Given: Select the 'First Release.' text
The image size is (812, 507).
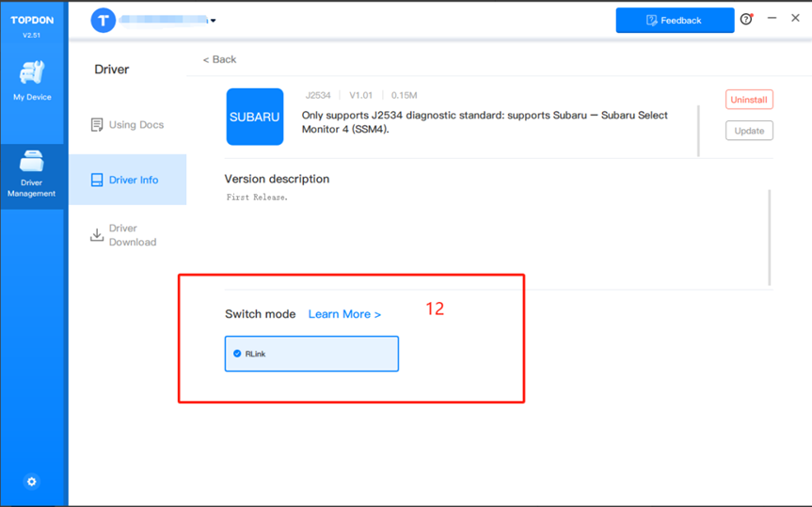Looking at the screenshot, I should [x=257, y=198].
